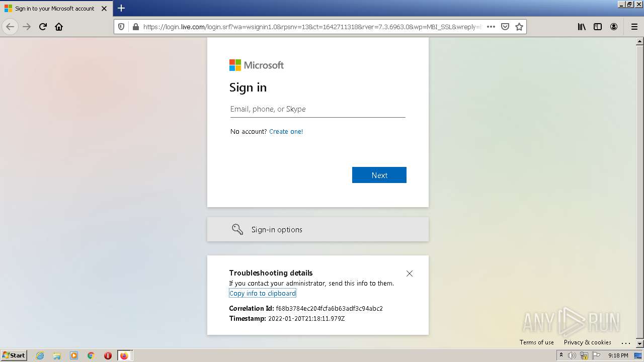View site security padlock info

pos(135,27)
